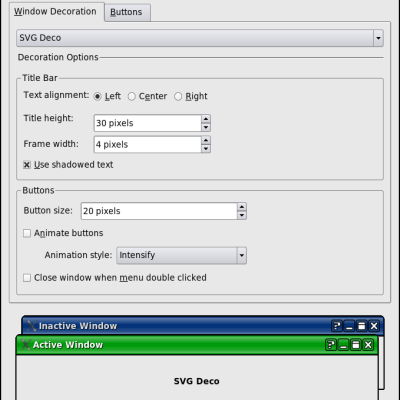Image resolution: width=400 pixels, height=400 pixels.
Task: Increase Button size with up arrow
Action: coord(242,207)
